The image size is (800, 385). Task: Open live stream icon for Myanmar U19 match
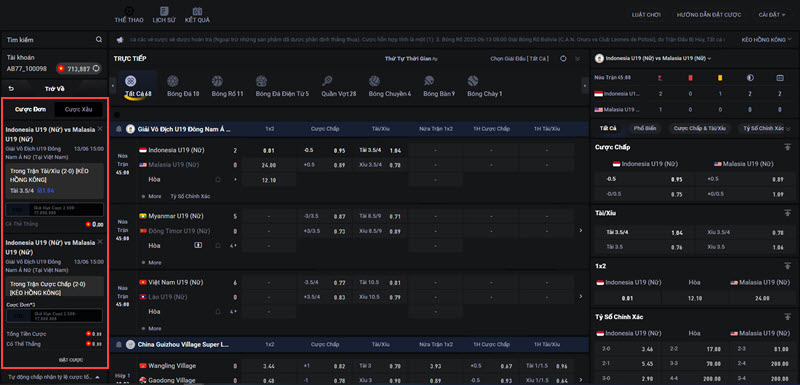click(x=198, y=245)
